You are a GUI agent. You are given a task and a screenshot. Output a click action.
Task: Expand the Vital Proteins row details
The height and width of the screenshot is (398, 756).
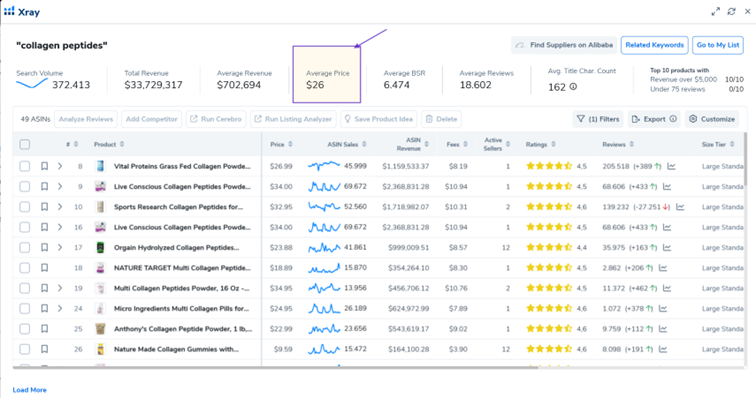[x=60, y=166]
